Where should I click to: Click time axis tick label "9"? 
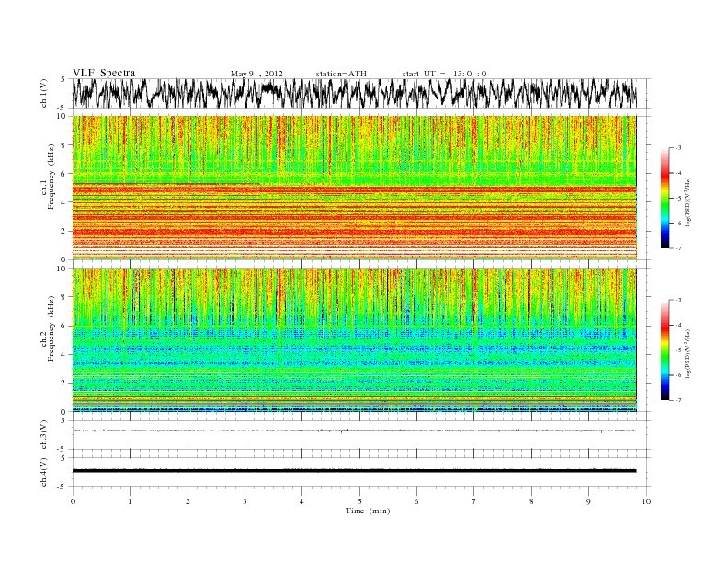(x=588, y=501)
